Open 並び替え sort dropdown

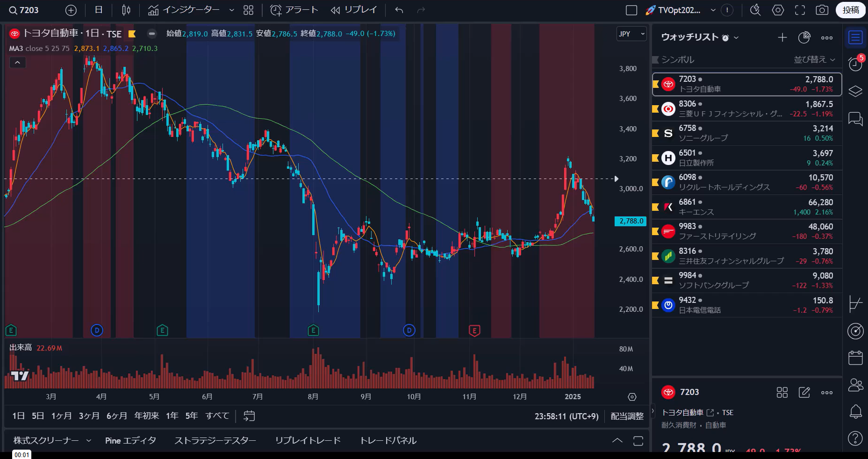click(814, 59)
